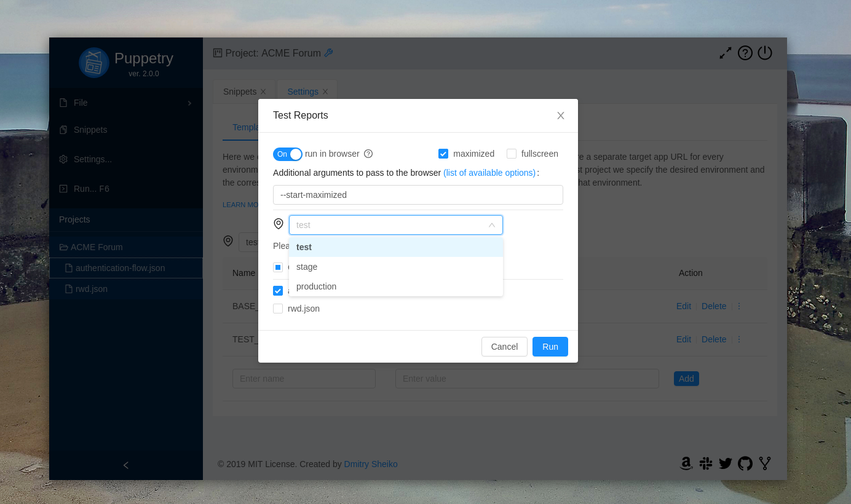
Task: Uncheck the maximized checkbox
Action: 443,154
